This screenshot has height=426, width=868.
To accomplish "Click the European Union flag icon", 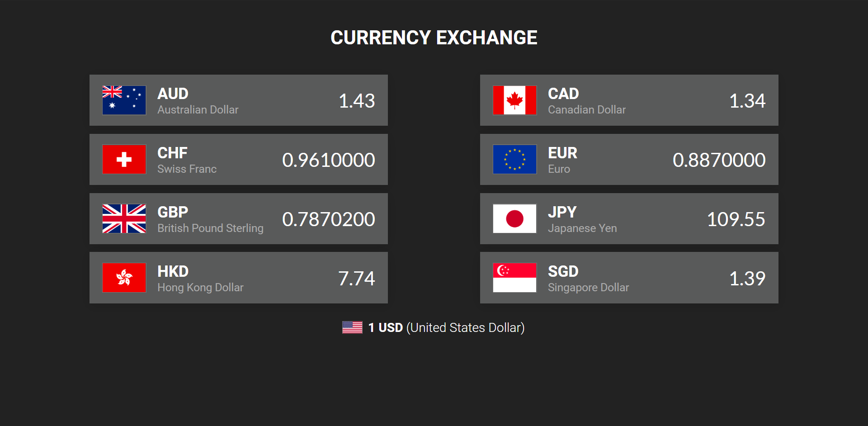I will click(514, 159).
